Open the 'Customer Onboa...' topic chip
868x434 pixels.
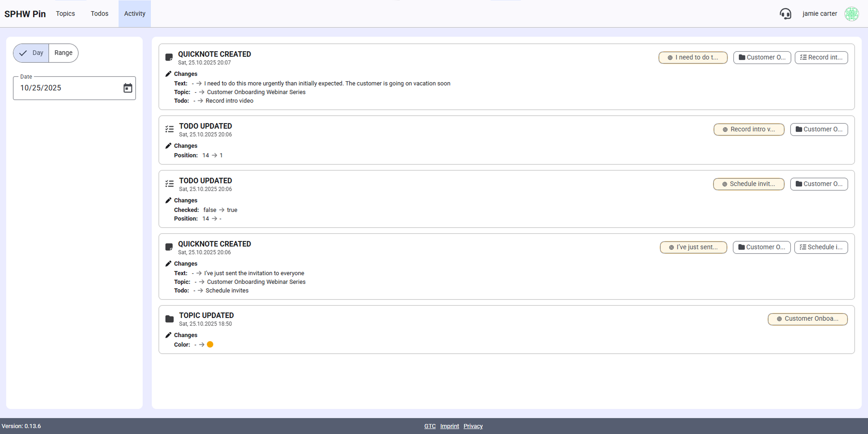pos(807,319)
